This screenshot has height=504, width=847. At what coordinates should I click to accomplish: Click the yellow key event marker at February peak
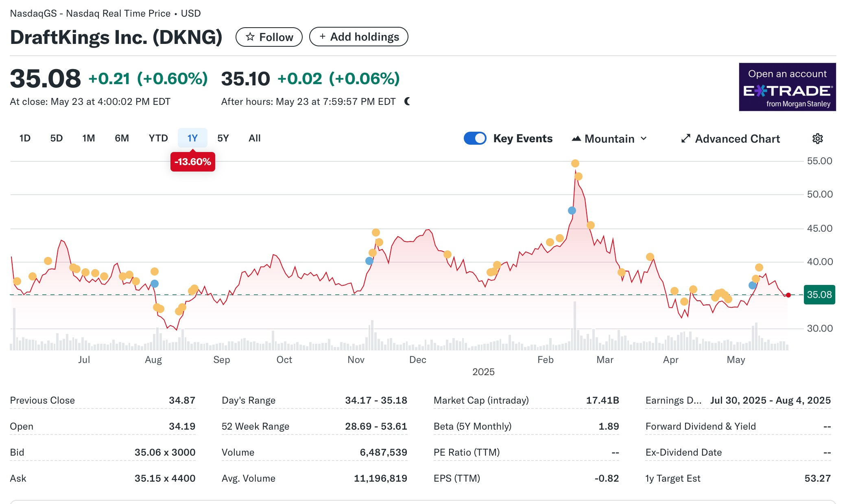575,163
